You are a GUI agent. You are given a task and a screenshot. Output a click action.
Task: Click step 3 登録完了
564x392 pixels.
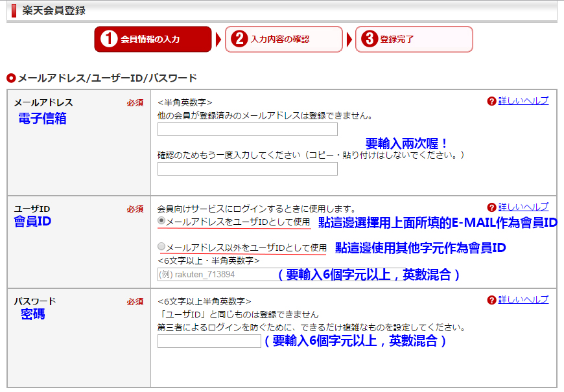pyautogui.click(x=414, y=39)
